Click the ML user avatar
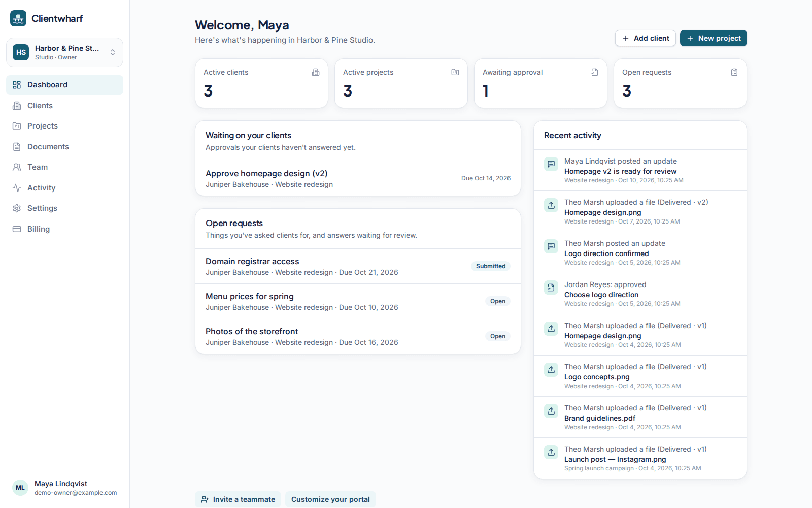 pyautogui.click(x=20, y=488)
